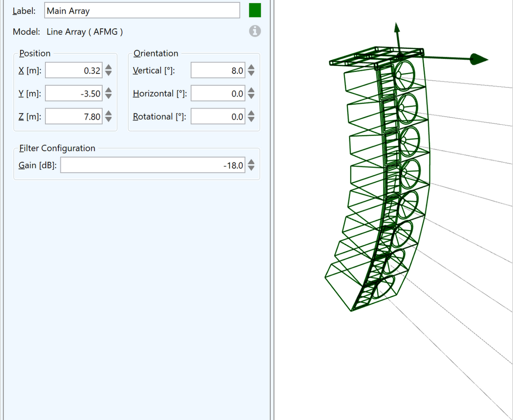The width and height of the screenshot is (513, 420).
Task: Increase Rotational angle with the up arrow
Action: (x=251, y=113)
